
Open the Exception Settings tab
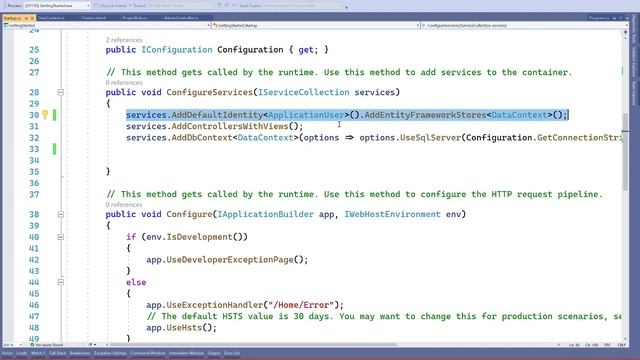click(x=110, y=353)
